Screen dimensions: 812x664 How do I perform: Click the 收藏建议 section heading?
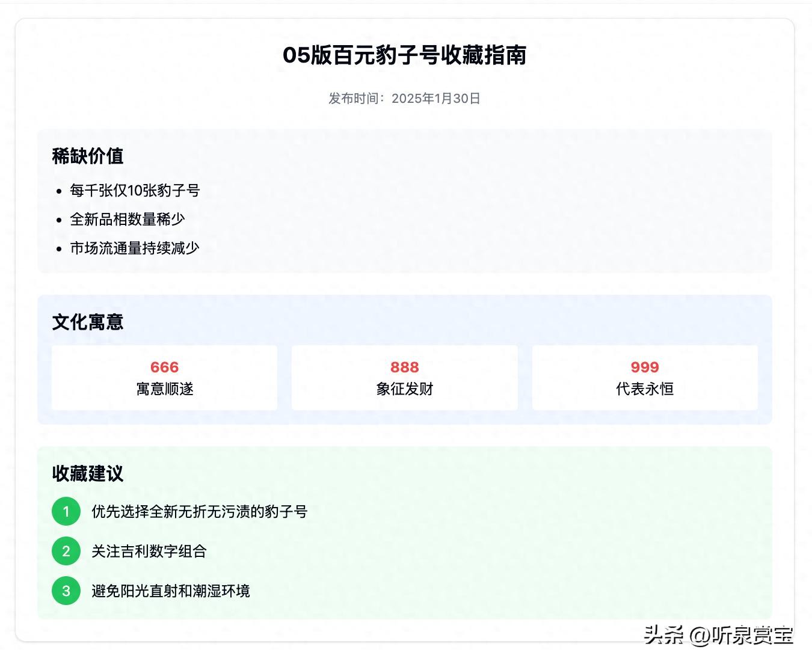88,474
